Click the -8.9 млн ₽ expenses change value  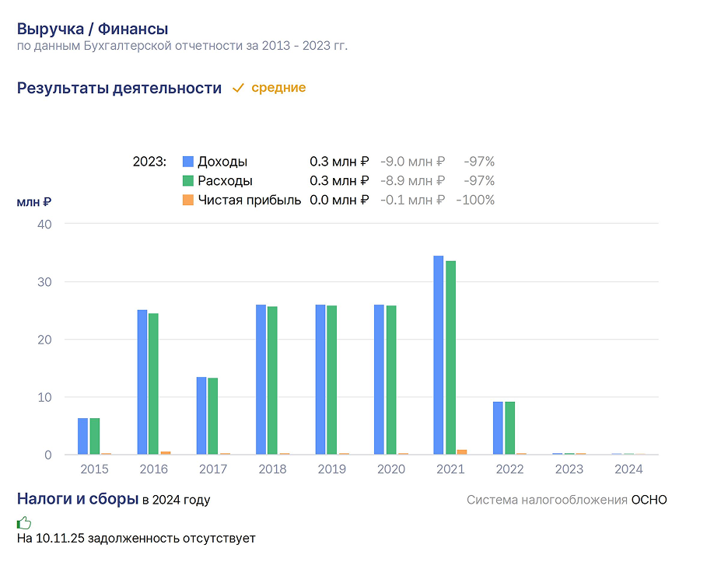[412, 180]
